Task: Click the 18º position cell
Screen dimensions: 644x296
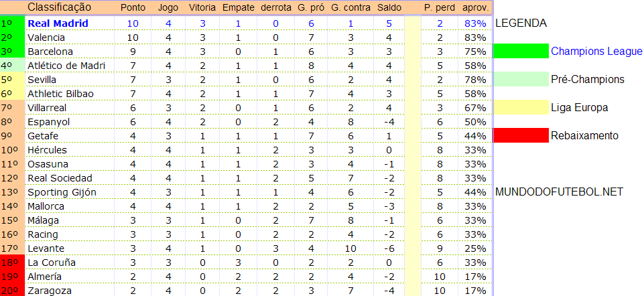Action: [12, 263]
